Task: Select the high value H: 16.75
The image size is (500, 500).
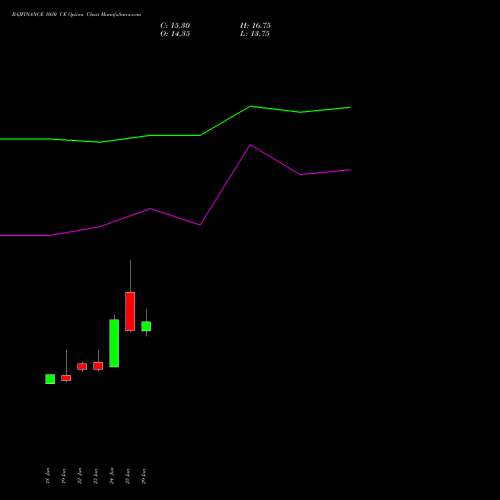Action: (255, 26)
